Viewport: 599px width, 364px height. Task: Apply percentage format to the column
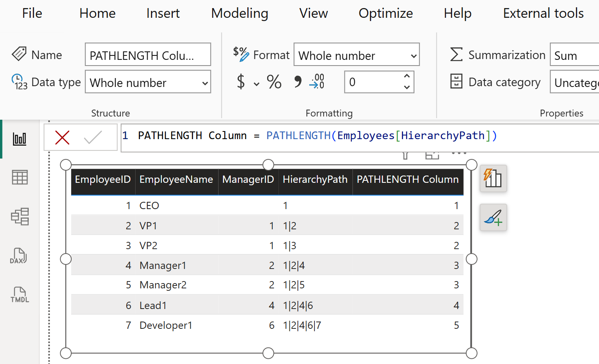(x=274, y=82)
